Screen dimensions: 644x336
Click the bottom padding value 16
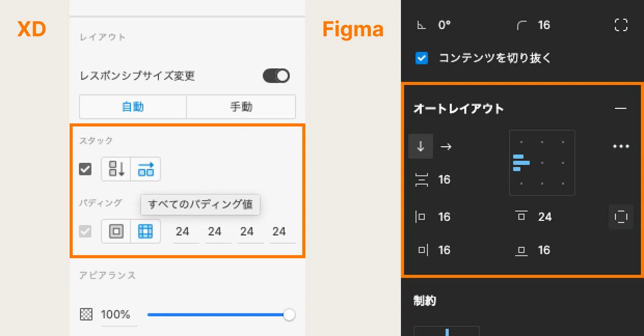point(544,250)
